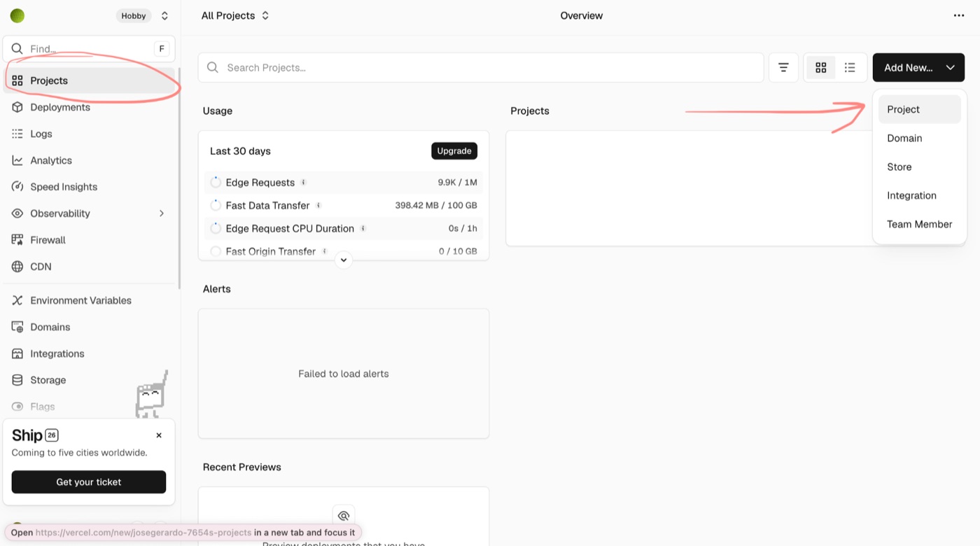This screenshot has width=980, height=546.
Task: Choose Store from Add New menu
Action: 920,167
